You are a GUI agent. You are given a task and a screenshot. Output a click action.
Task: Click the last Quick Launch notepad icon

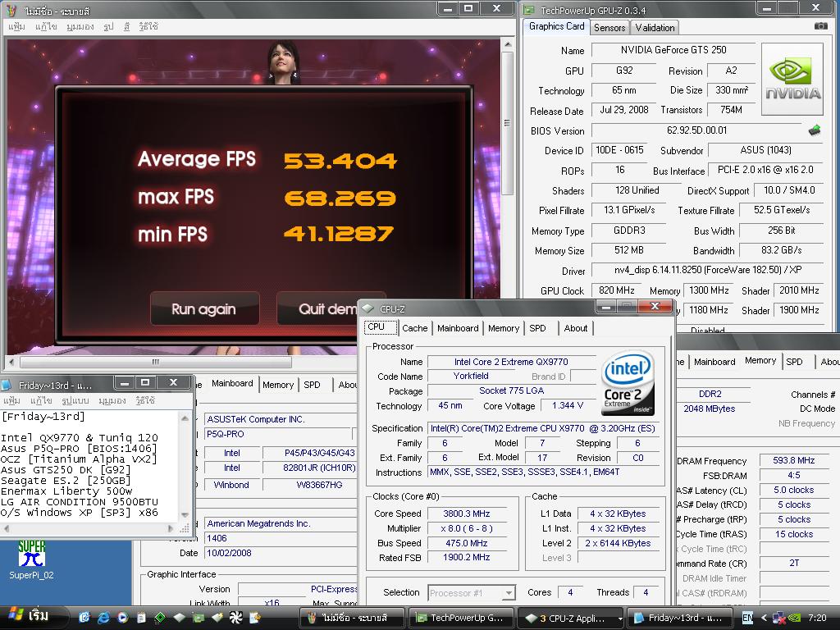click(x=255, y=618)
